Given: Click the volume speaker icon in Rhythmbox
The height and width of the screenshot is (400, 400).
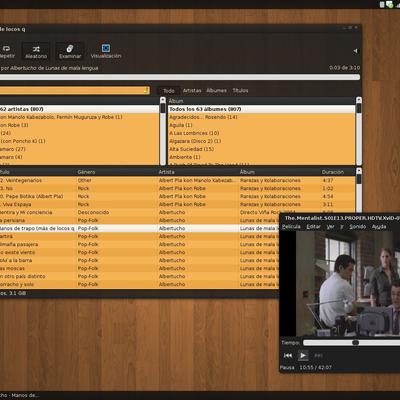Looking at the screenshot, I should [x=356, y=51].
